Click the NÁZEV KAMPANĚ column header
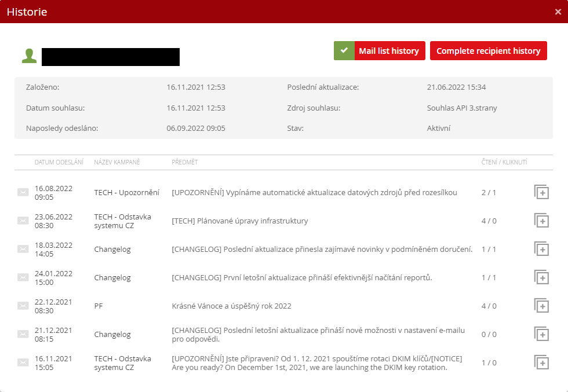This screenshot has width=568, height=392. click(x=117, y=162)
